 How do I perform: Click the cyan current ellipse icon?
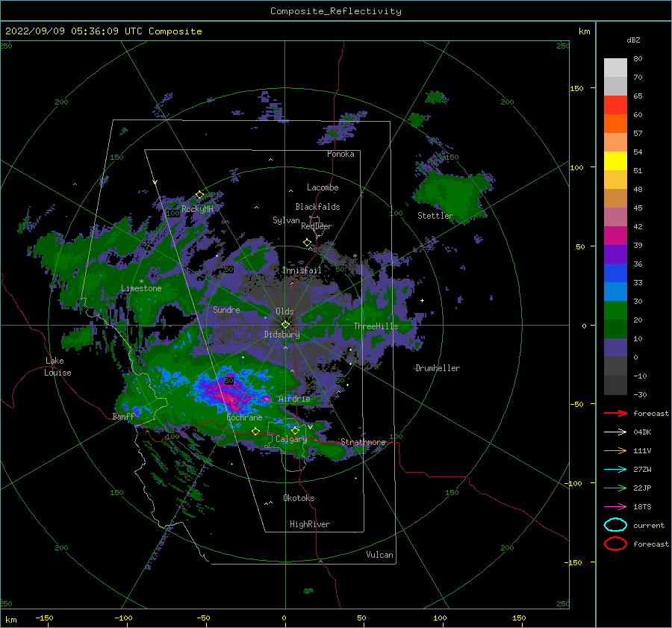pos(615,525)
